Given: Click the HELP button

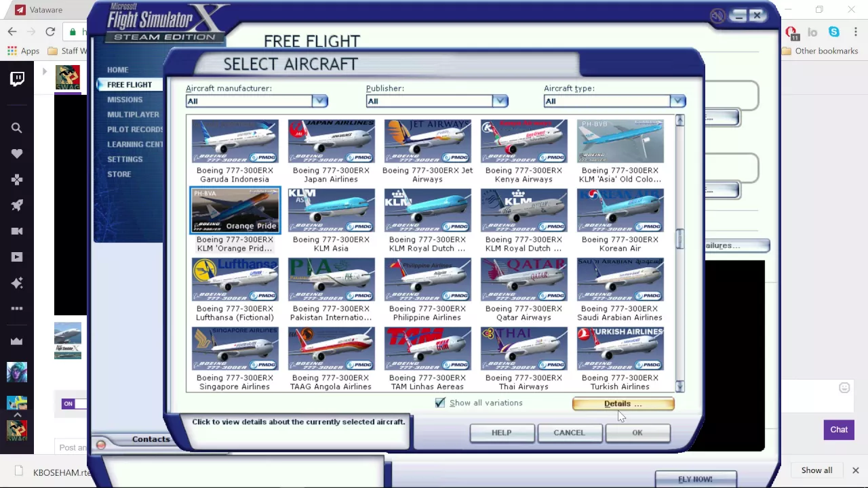Looking at the screenshot, I should click(x=502, y=432).
